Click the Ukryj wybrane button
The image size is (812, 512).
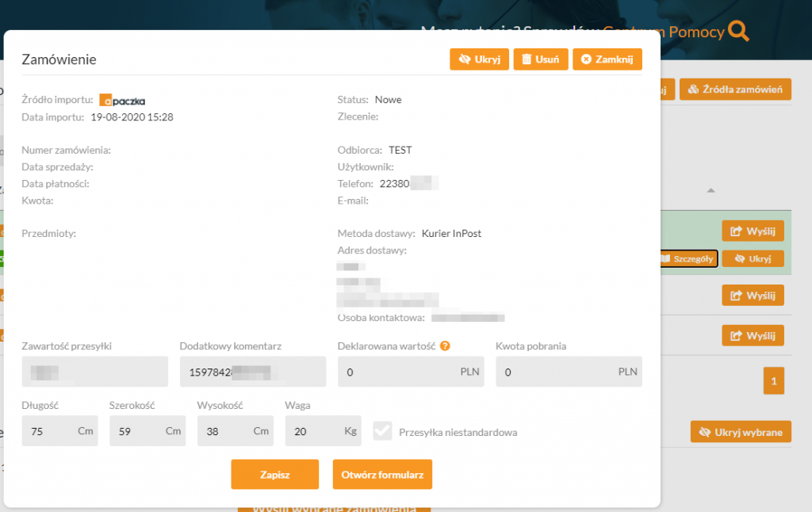point(741,432)
